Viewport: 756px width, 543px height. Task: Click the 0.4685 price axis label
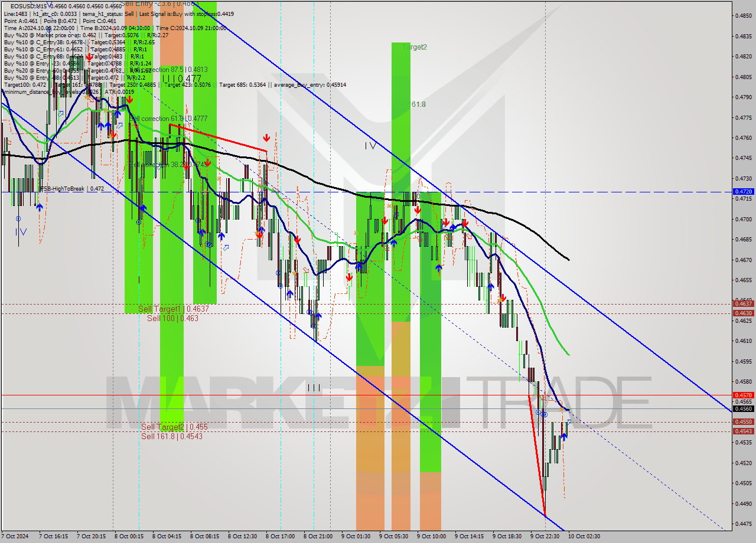tap(744, 239)
